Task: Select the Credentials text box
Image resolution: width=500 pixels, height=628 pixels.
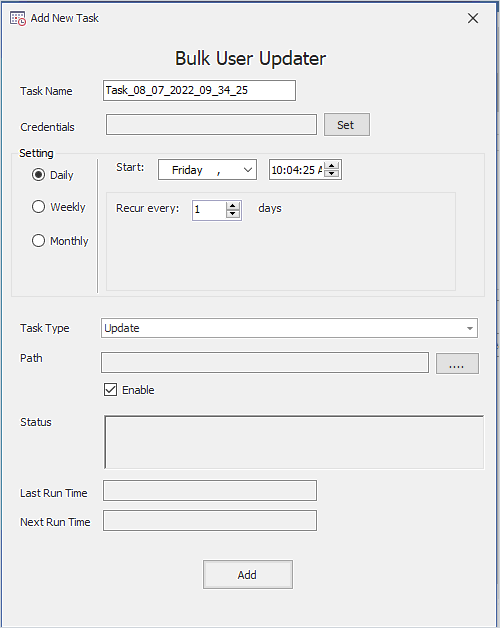Action: [212, 125]
